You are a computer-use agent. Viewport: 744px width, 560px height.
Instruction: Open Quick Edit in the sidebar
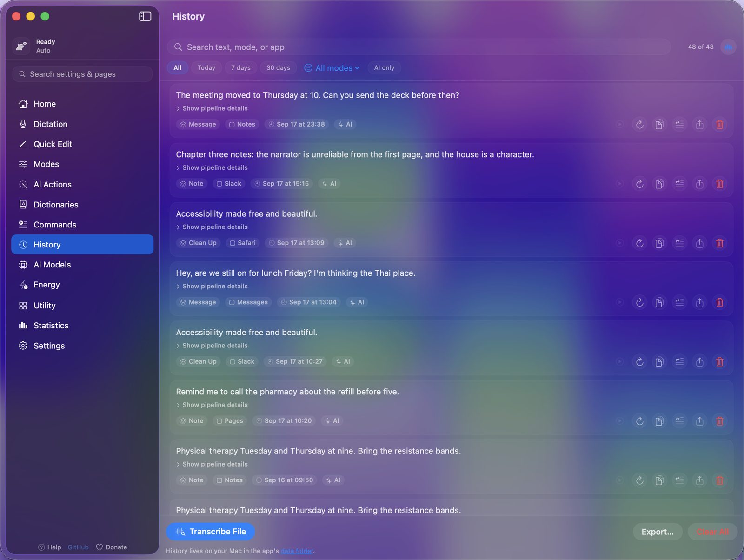coord(82,144)
